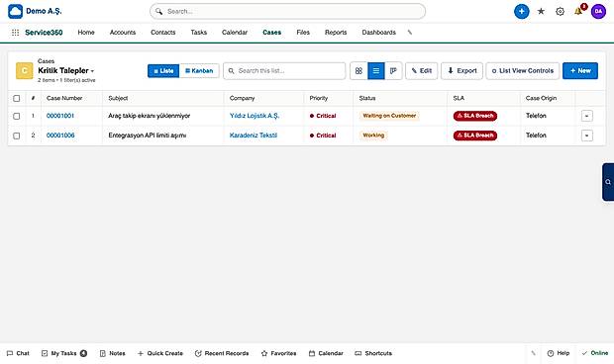Switch to Liste view toggle
This screenshot has height=364, width=614.
tap(163, 71)
